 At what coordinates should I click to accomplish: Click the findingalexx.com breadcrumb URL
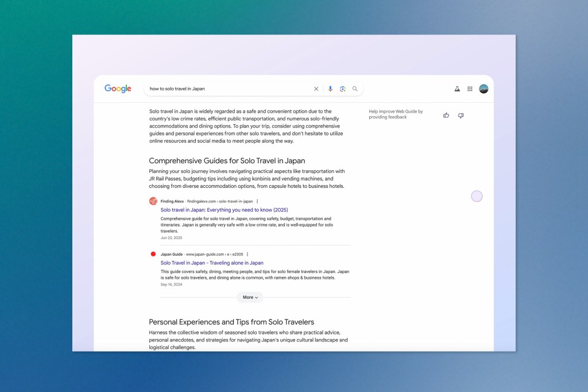[x=220, y=202]
